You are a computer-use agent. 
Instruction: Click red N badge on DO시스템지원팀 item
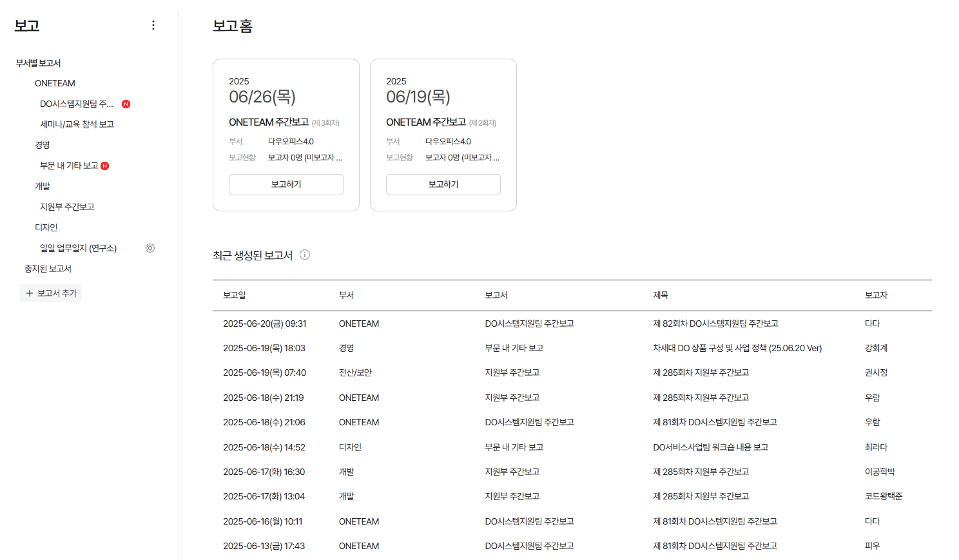click(126, 104)
